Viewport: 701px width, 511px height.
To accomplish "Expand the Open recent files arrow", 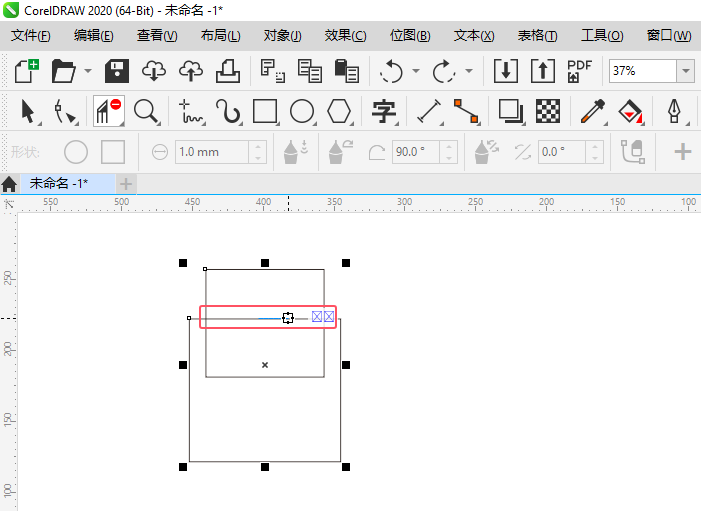I will coord(88,71).
